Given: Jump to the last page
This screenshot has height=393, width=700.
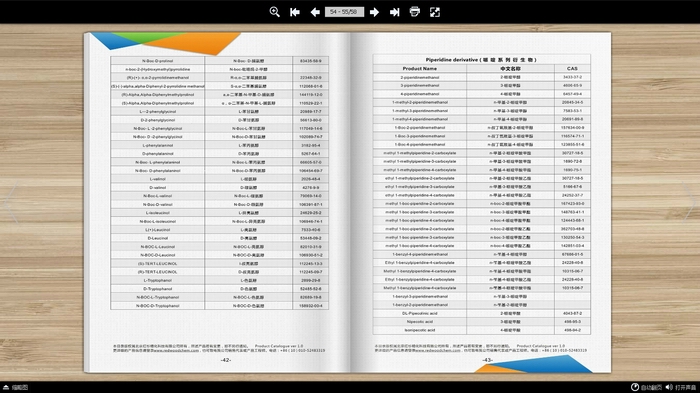Looking at the screenshot, I should (x=395, y=12).
